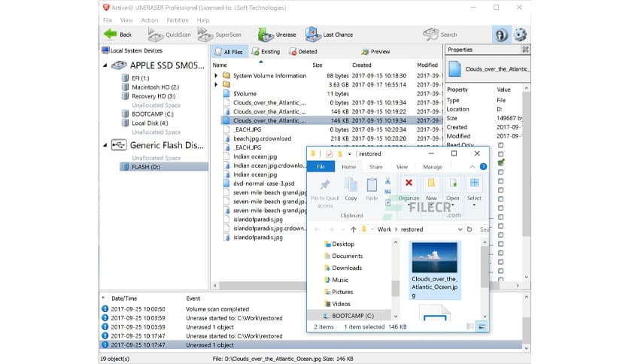Click the Paste icon in Explorer ribbon
The height and width of the screenshot is (364, 629).
pos(372,190)
